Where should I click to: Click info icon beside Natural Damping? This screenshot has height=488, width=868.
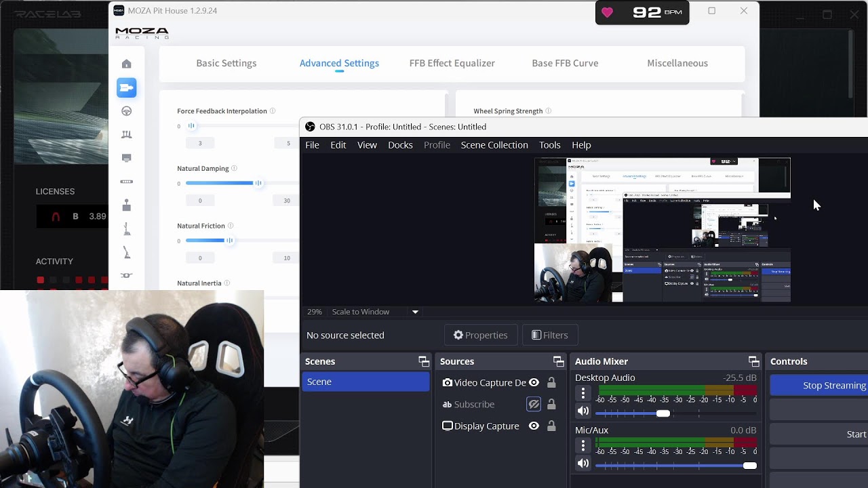click(x=234, y=168)
